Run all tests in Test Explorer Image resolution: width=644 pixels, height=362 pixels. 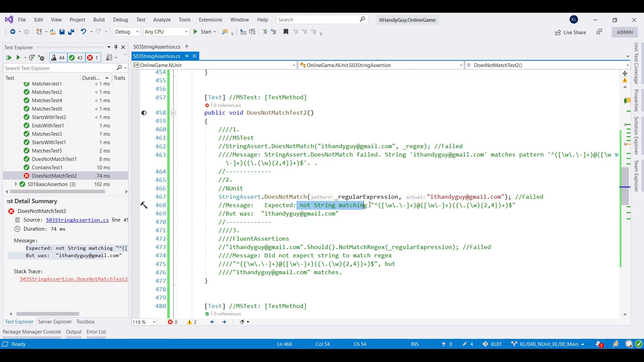[x=8, y=58]
